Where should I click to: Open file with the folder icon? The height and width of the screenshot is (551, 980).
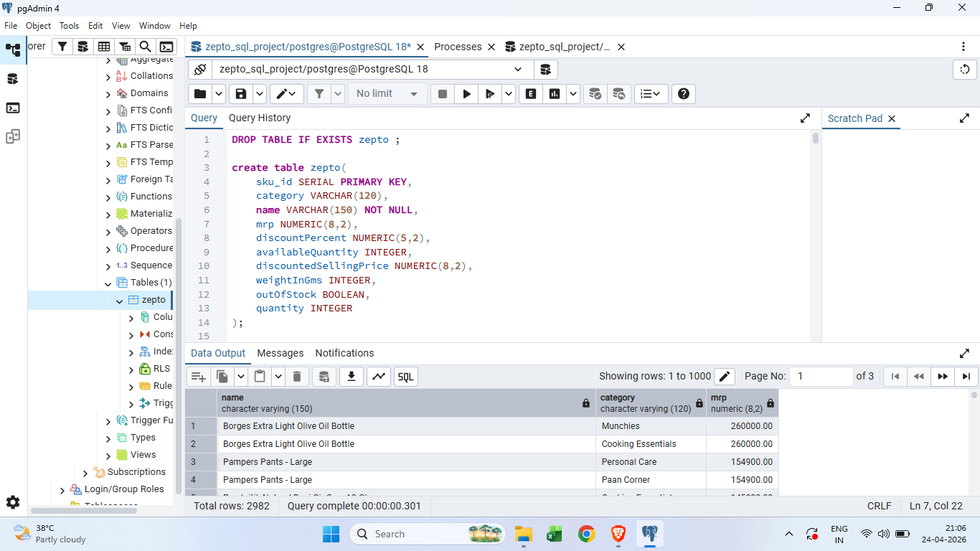coord(200,94)
